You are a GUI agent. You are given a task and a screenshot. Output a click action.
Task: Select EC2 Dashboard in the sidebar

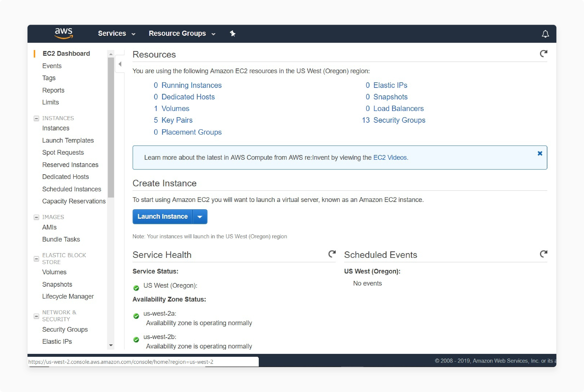(x=66, y=53)
